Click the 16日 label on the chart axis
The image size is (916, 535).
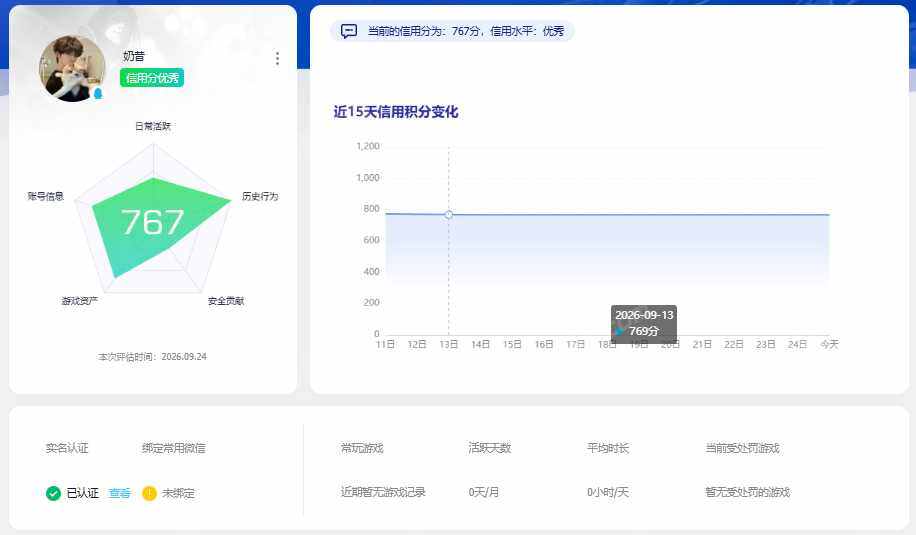(x=544, y=345)
